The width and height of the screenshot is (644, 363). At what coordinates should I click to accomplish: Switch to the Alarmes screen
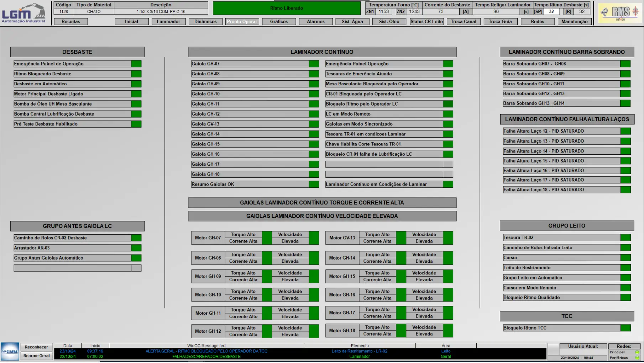pyautogui.click(x=315, y=21)
